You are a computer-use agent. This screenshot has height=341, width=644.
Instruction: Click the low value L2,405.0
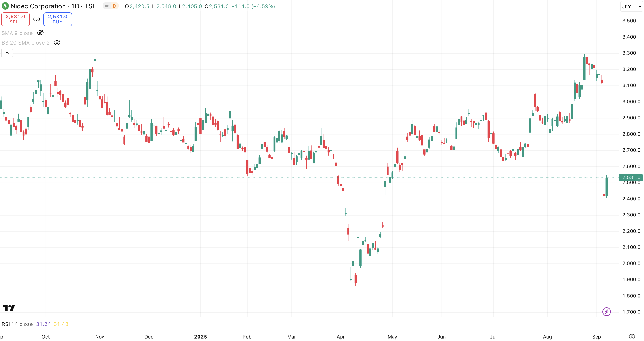point(190,6)
